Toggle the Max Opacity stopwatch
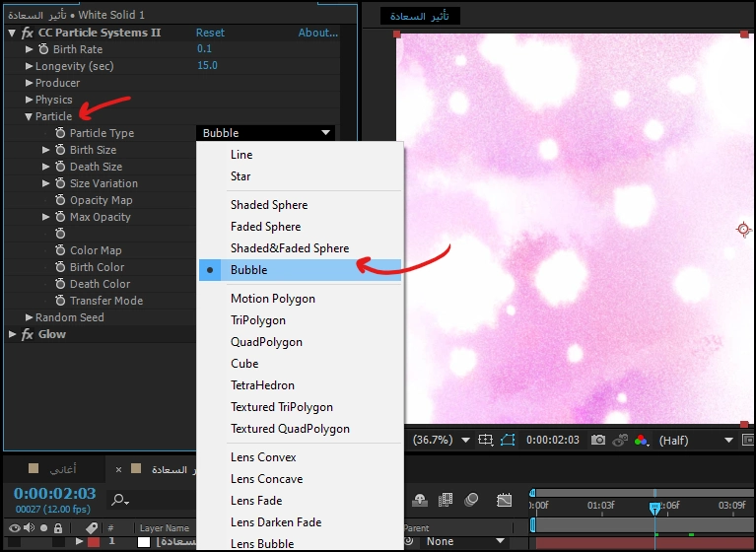Image resolution: width=756 pixels, height=552 pixels. 60,217
